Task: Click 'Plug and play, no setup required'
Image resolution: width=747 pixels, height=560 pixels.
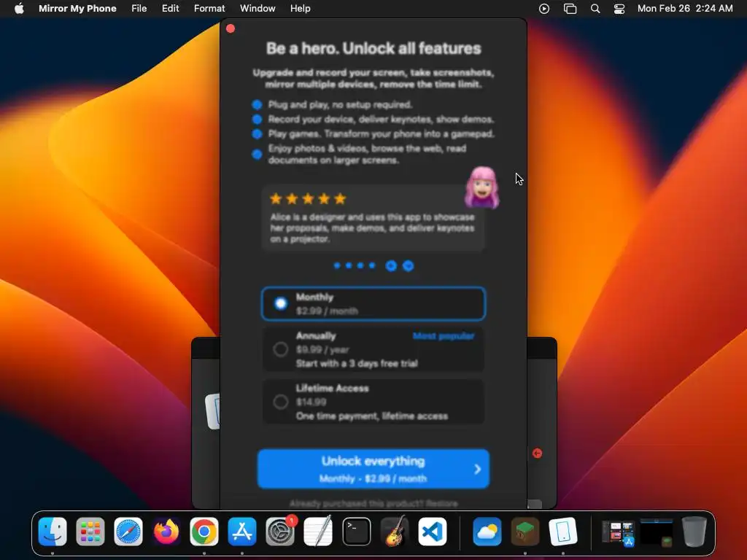Action: [x=340, y=104]
